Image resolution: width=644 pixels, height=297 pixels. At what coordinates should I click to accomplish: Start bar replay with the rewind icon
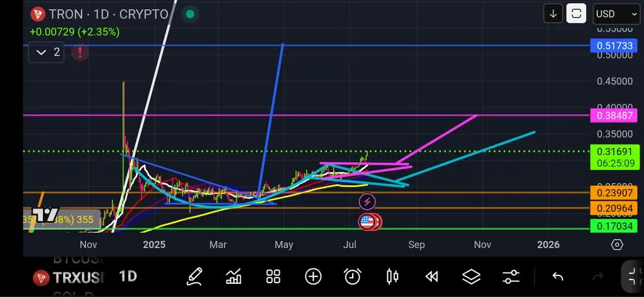coord(431,277)
